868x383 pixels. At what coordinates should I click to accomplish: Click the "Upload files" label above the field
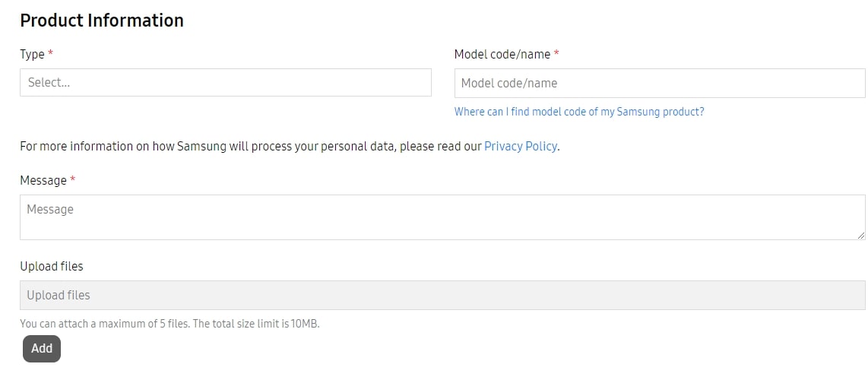tap(52, 266)
